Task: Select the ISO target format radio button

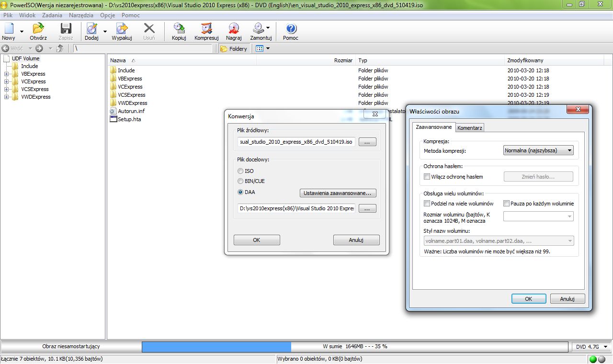Action: point(240,171)
